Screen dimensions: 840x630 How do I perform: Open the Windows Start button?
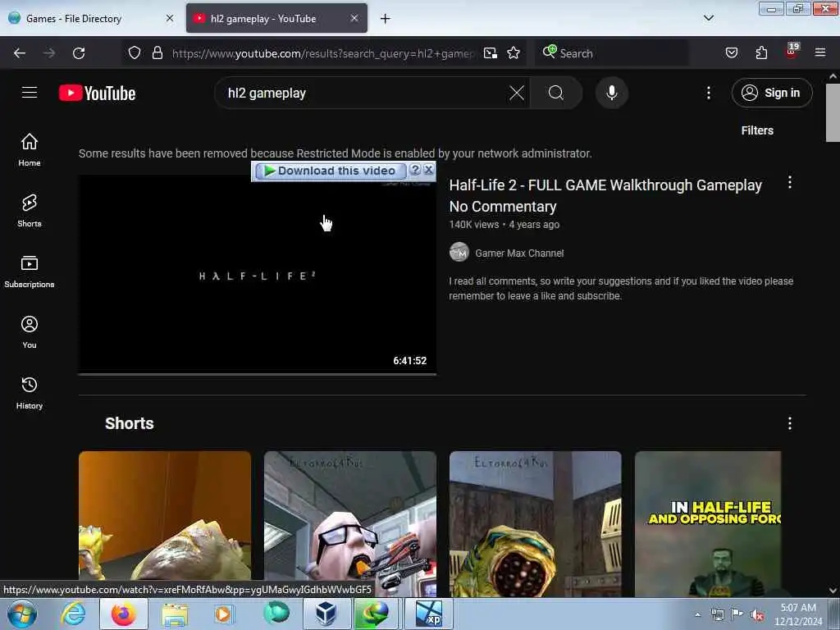22,614
